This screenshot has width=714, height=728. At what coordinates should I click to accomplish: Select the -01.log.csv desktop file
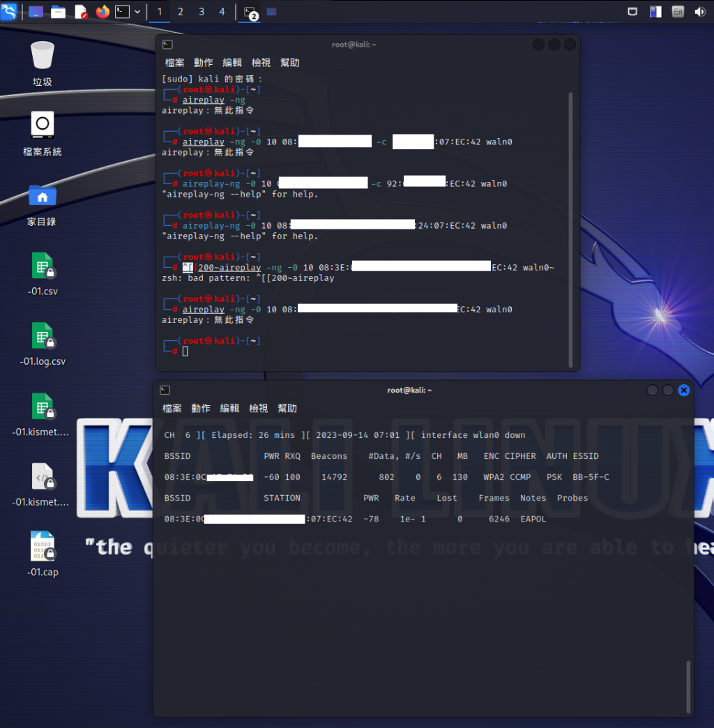point(43,344)
